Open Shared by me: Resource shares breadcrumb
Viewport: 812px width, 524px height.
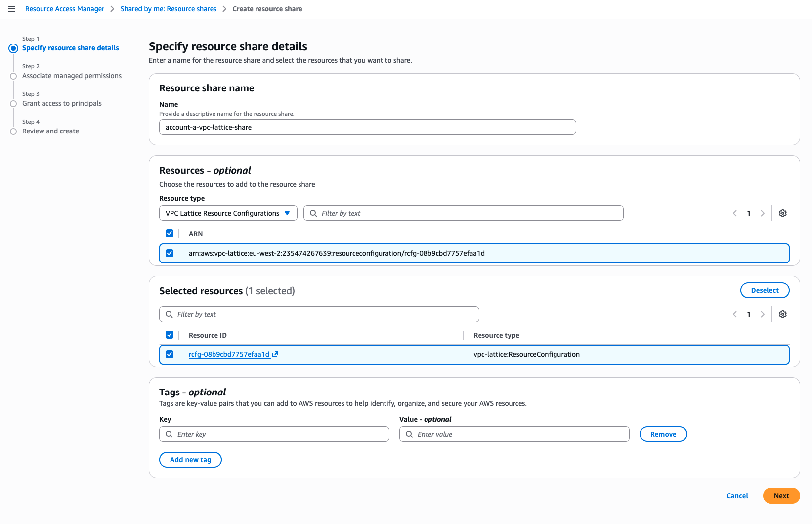pos(168,9)
